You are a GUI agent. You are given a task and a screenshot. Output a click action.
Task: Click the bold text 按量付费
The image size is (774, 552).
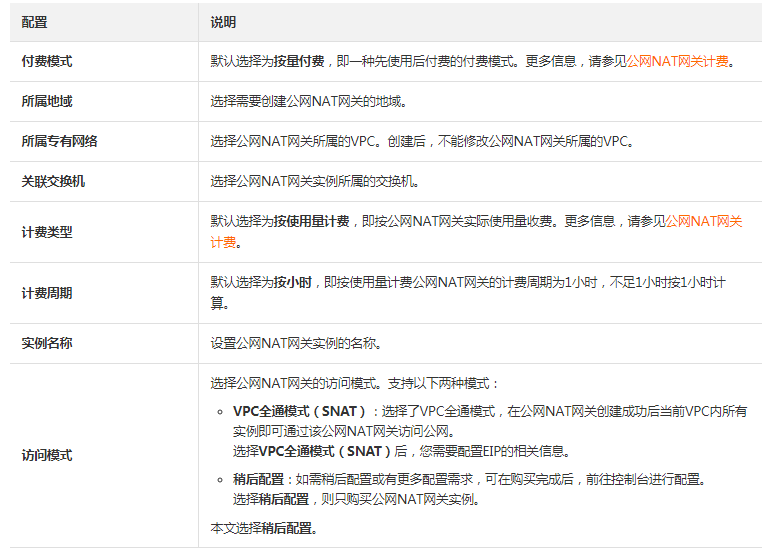tap(299, 62)
